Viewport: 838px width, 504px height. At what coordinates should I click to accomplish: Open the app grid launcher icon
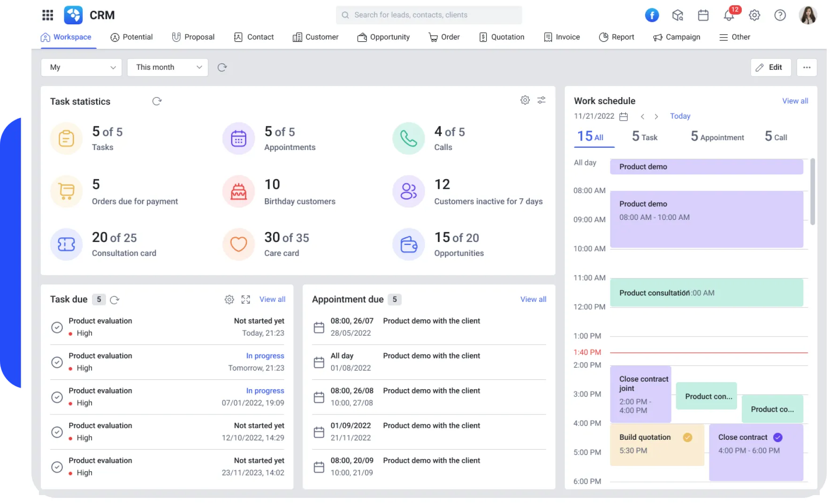pyautogui.click(x=47, y=15)
